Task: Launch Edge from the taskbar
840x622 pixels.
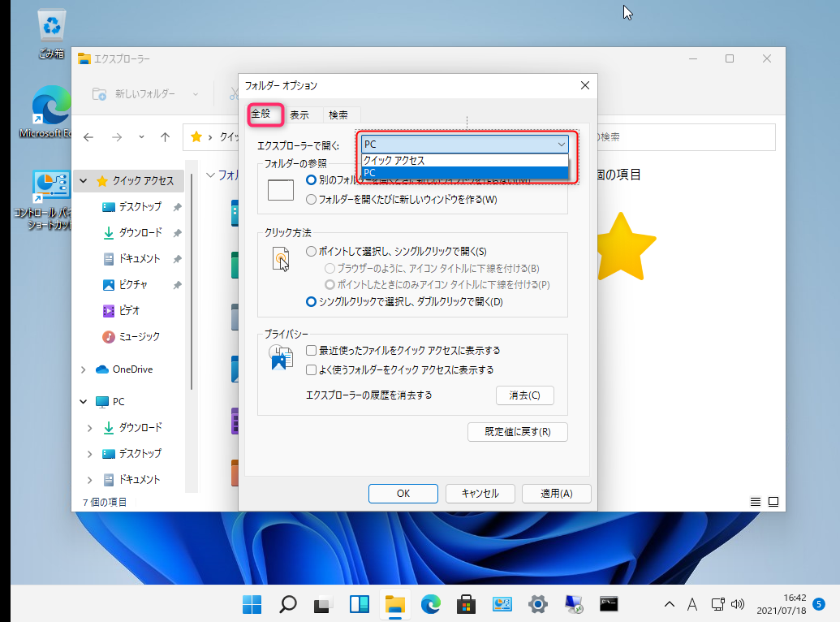Action: [x=430, y=604]
